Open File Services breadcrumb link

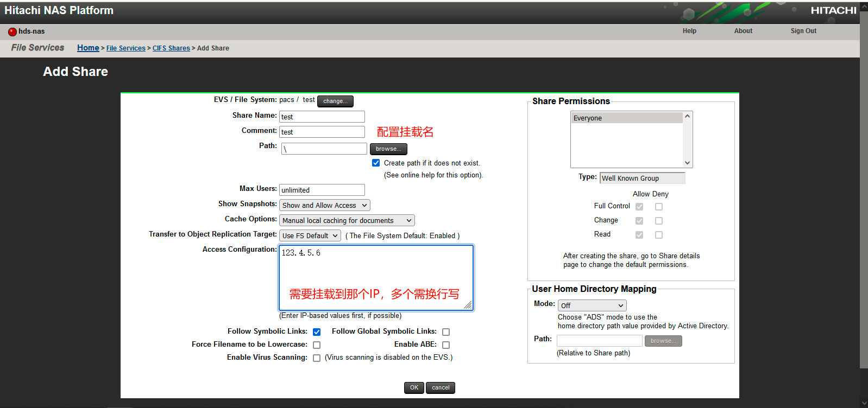pos(126,48)
